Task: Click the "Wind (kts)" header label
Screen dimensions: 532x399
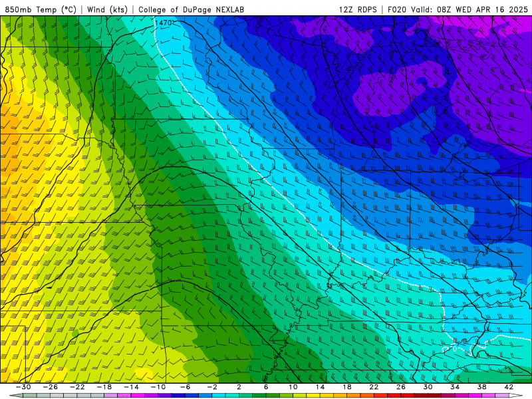Action: click(x=107, y=9)
